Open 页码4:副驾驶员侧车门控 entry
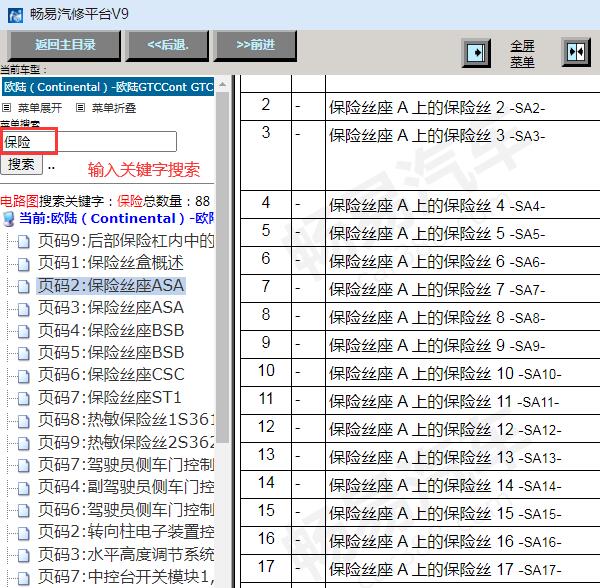The width and height of the screenshot is (600, 588). click(126, 487)
